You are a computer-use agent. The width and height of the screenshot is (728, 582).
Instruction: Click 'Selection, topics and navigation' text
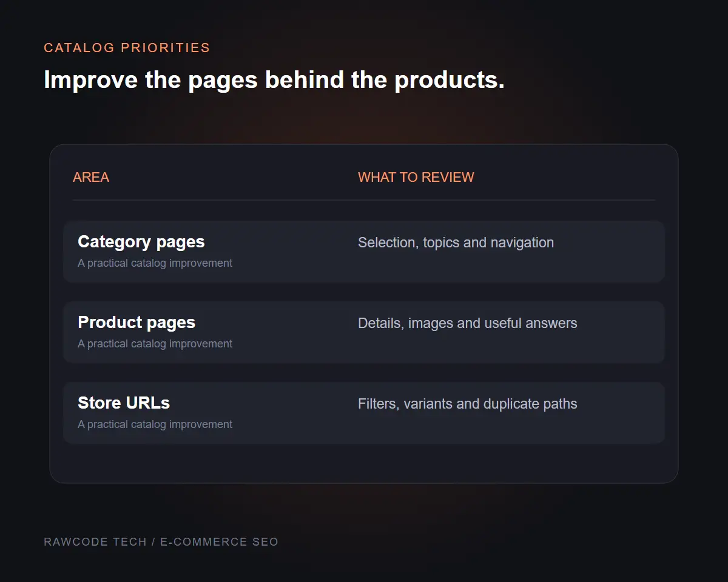456,242
